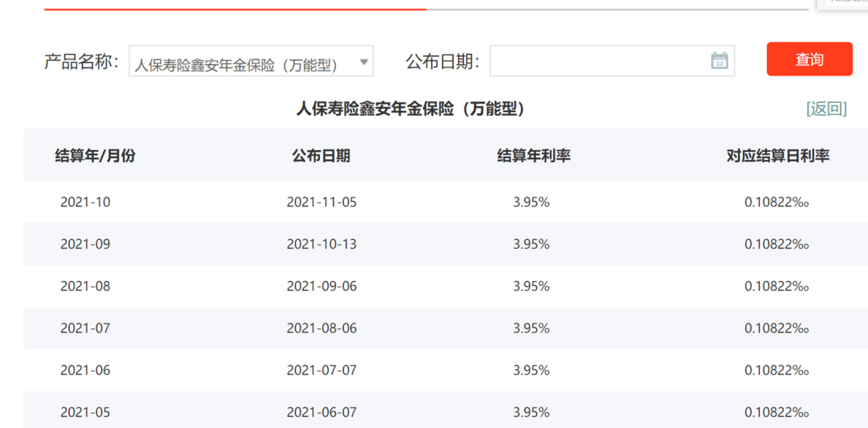Image resolution: width=868 pixels, height=428 pixels.
Task: Click the table title 人保寿险鑫安年金保险（万能型）
Action: 411,109
